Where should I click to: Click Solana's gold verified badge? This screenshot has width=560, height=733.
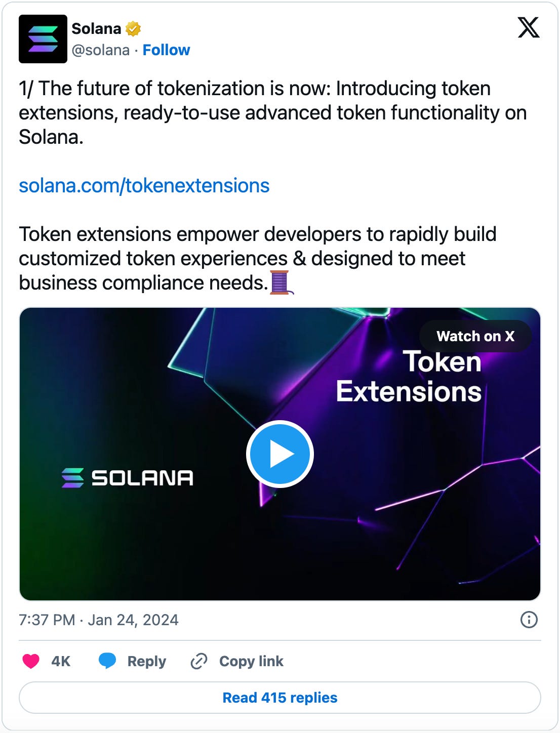coord(133,28)
